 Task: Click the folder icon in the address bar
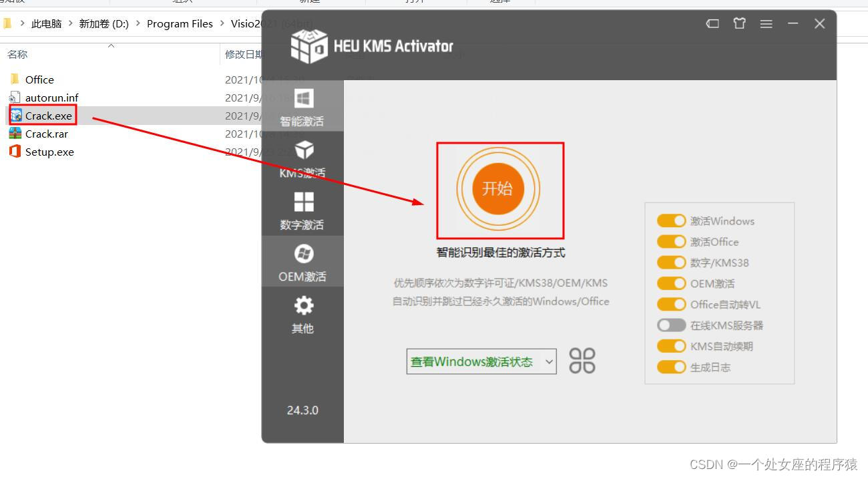(x=7, y=23)
